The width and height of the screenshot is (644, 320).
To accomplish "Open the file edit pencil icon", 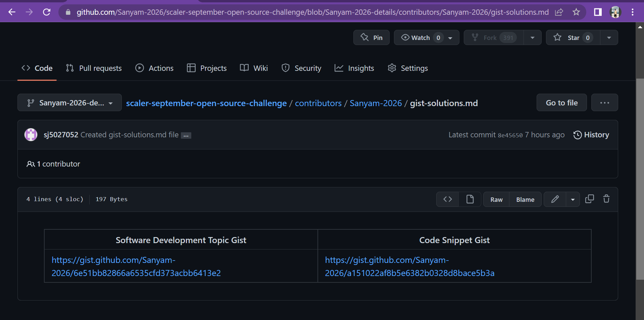I will 554,199.
